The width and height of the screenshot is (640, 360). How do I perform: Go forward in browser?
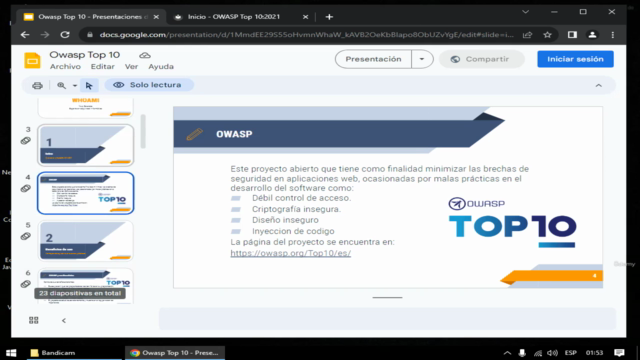44,35
